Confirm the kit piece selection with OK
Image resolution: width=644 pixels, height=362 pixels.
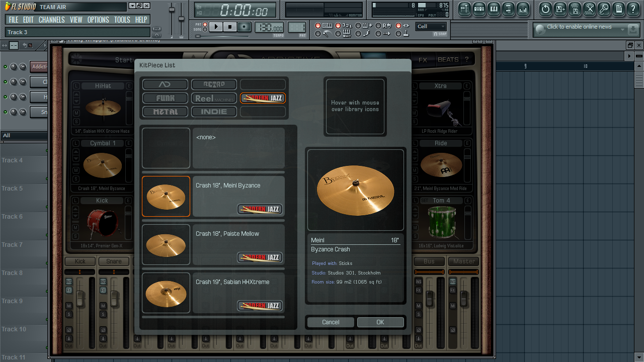380,322
